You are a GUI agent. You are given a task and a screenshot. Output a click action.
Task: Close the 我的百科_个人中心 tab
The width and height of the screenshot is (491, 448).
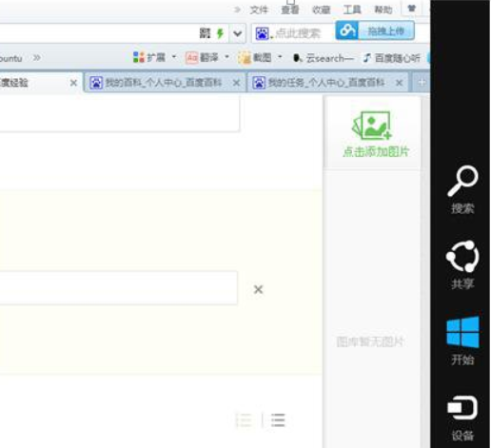point(236,83)
